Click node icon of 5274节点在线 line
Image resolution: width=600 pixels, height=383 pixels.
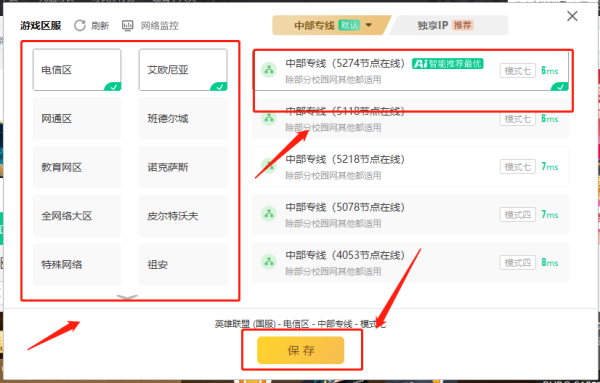(x=269, y=70)
